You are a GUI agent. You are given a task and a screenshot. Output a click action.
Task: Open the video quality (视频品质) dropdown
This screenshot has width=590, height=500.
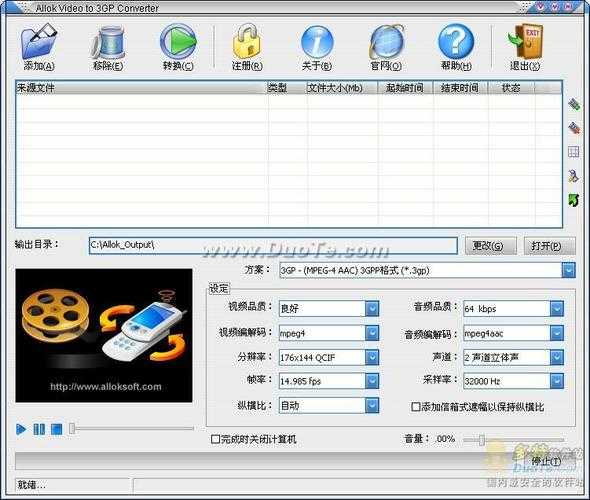point(372,309)
